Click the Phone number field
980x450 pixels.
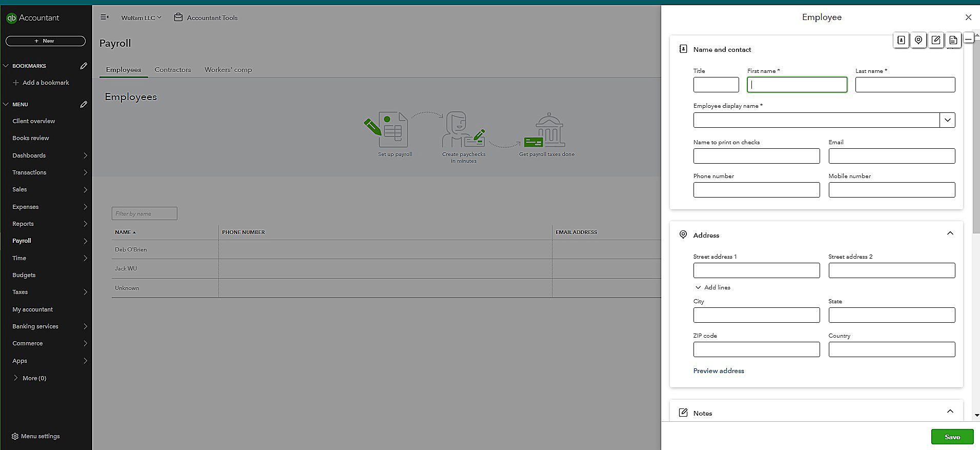click(x=757, y=190)
